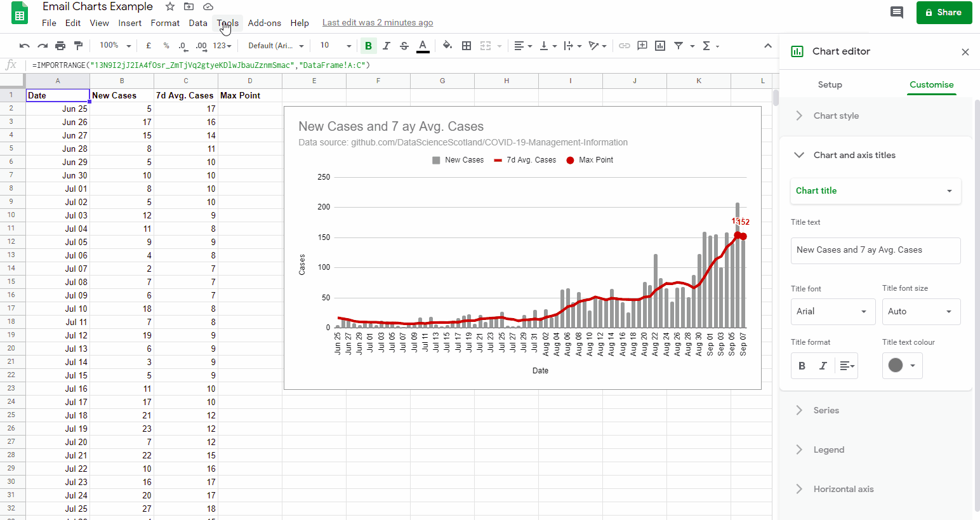
Task: Insert a chart from the toolbar
Action: (x=660, y=46)
